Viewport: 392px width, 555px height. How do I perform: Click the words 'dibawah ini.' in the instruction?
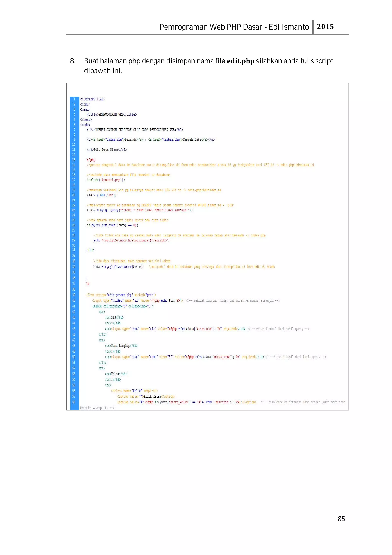(x=103, y=71)
